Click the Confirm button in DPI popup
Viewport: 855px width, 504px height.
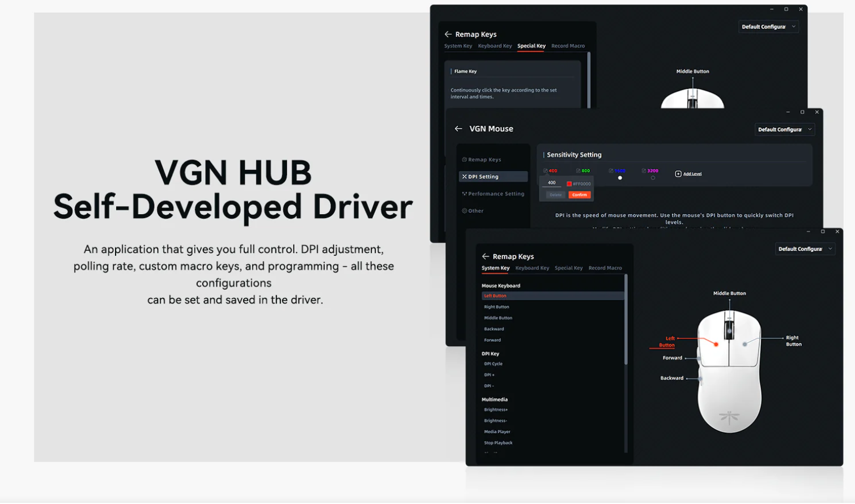point(579,195)
